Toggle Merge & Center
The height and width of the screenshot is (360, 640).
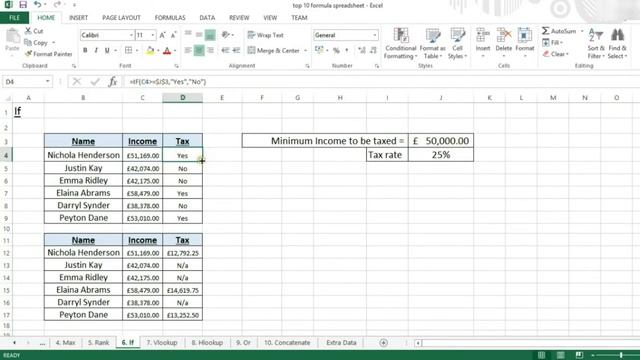click(274, 50)
